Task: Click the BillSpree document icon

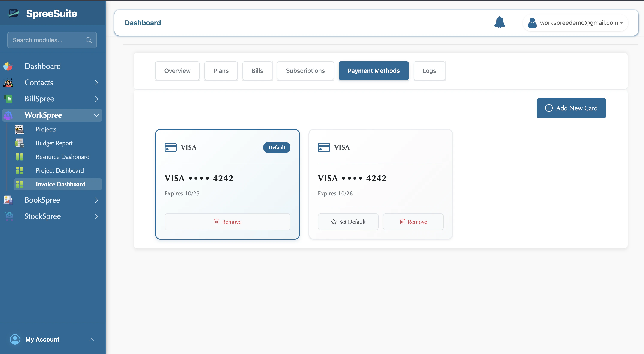Action: click(x=8, y=99)
